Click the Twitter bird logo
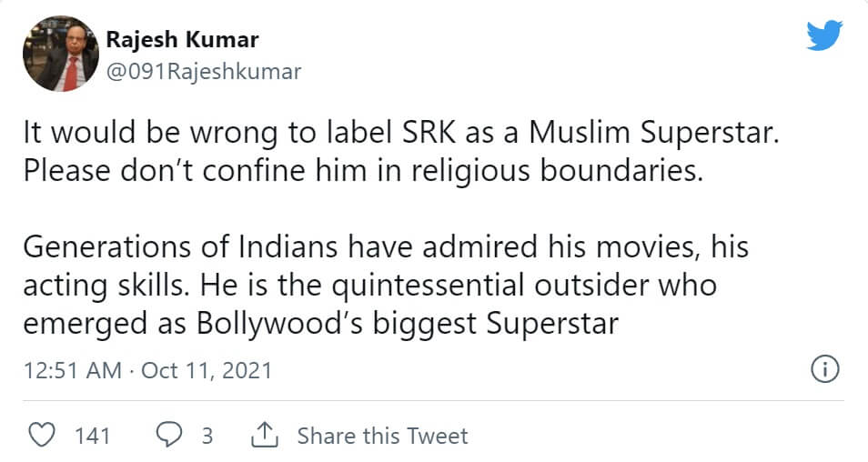Viewport: 868px width, 462px height. click(x=823, y=37)
